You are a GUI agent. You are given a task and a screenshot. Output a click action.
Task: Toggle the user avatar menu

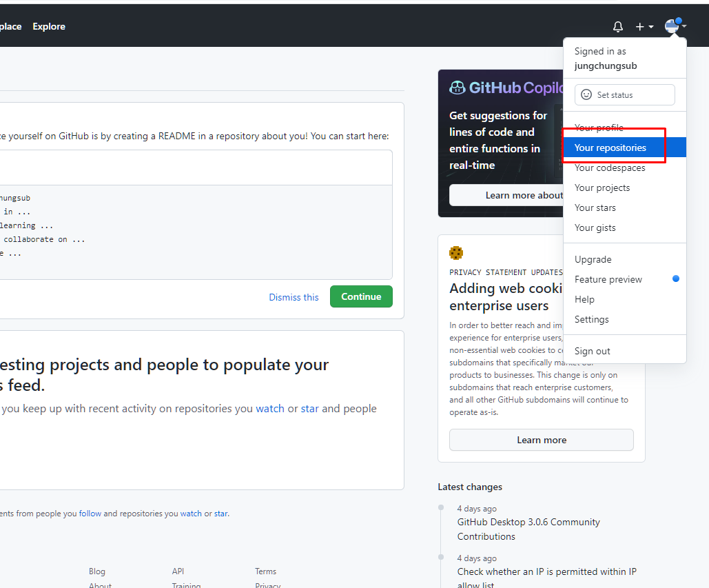pos(675,26)
